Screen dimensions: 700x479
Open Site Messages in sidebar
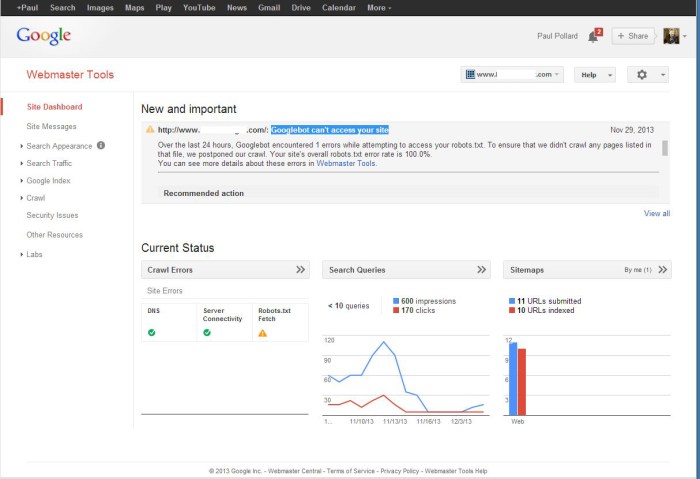click(51, 126)
